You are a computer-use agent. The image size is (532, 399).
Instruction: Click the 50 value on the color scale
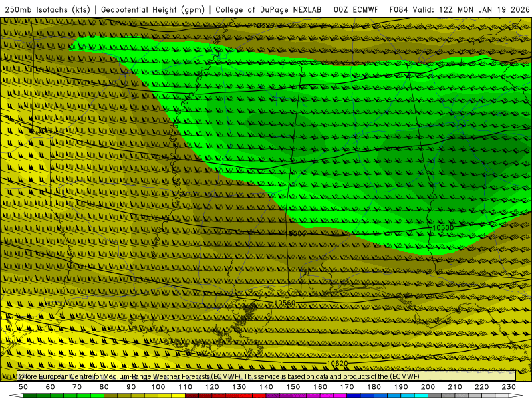(23, 387)
